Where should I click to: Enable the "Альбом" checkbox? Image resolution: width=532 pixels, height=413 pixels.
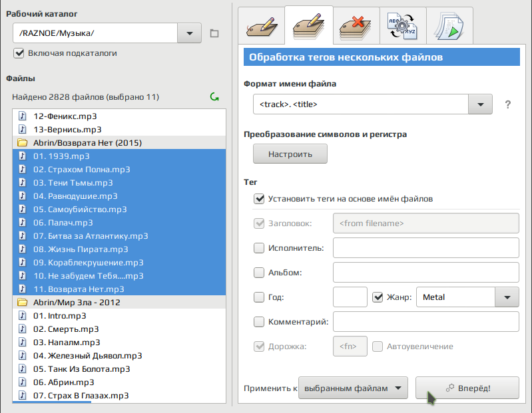click(259, 273)
